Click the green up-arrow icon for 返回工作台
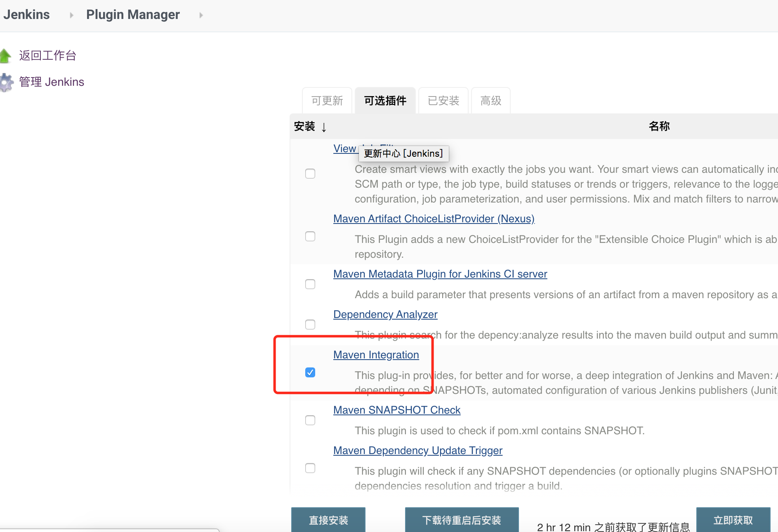Image resolution: width=778 pixels, height=532 pixels. click(x=5, y=56)
